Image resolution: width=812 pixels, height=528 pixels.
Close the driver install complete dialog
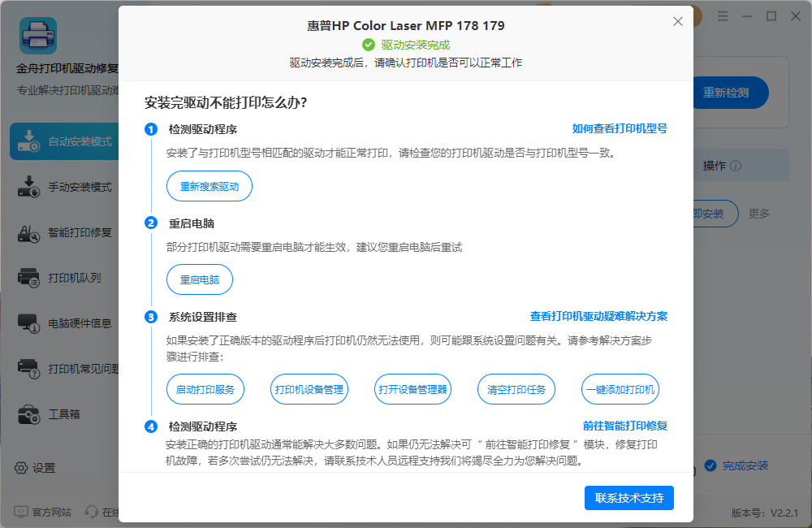(677, 22)
